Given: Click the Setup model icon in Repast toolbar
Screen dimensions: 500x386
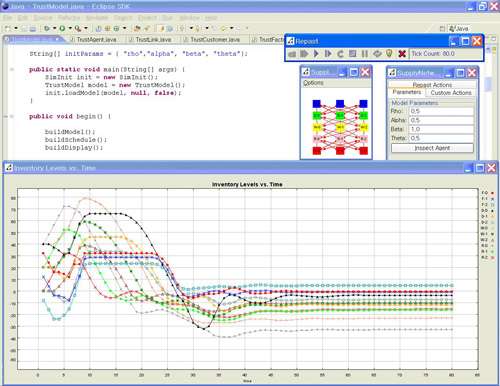Looking at the screenshot, I should pyautogui.click(x=377, y=54).
